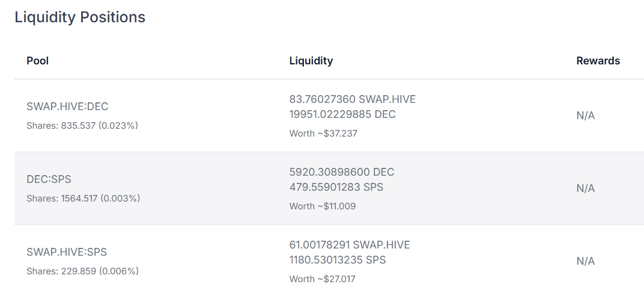This screenshot has width=644, height=293.
Task: Click Shares: 229.859 (0.006%) text
Action: click(x=82, y=271)
